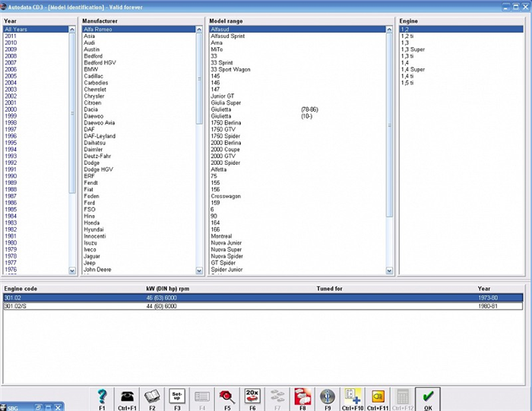Click the greyed F4 form icon
Viewport: 532px width, 411px height.
[202, 399]
